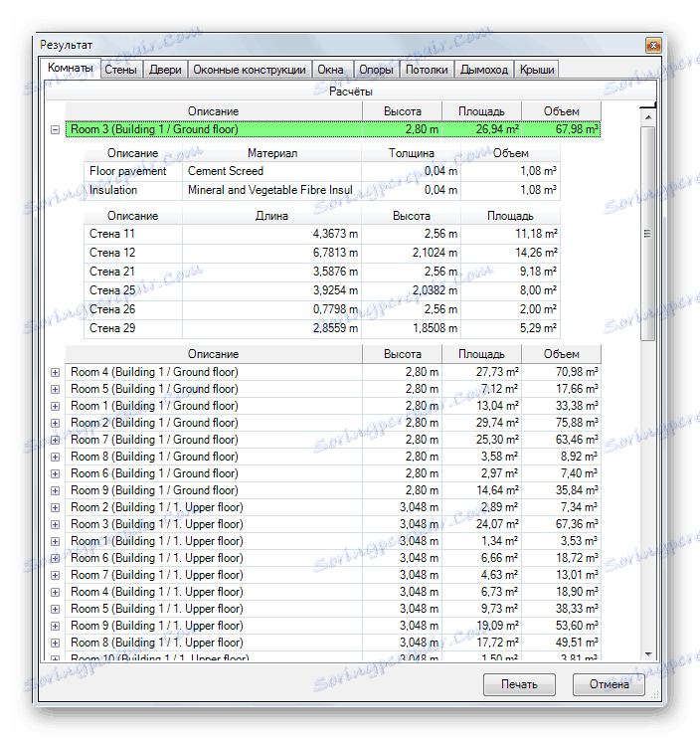This screenshot has height=740, width=700.
Task: Close the Результат dialog window
Action: tap(653, 46)
